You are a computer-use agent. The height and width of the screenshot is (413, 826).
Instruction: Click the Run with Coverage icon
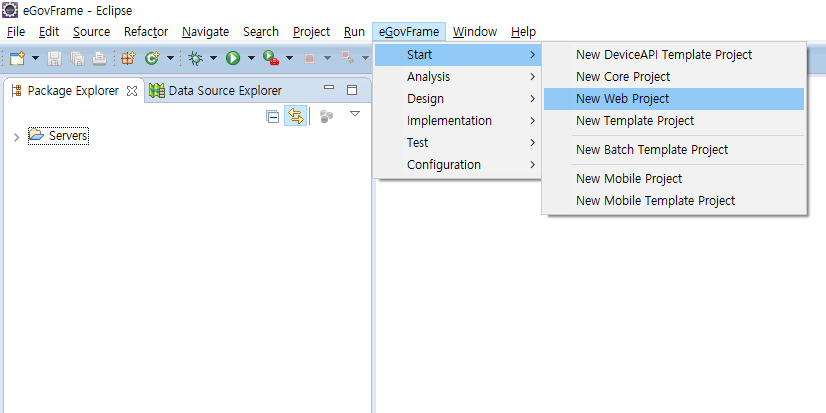(269, 59)
